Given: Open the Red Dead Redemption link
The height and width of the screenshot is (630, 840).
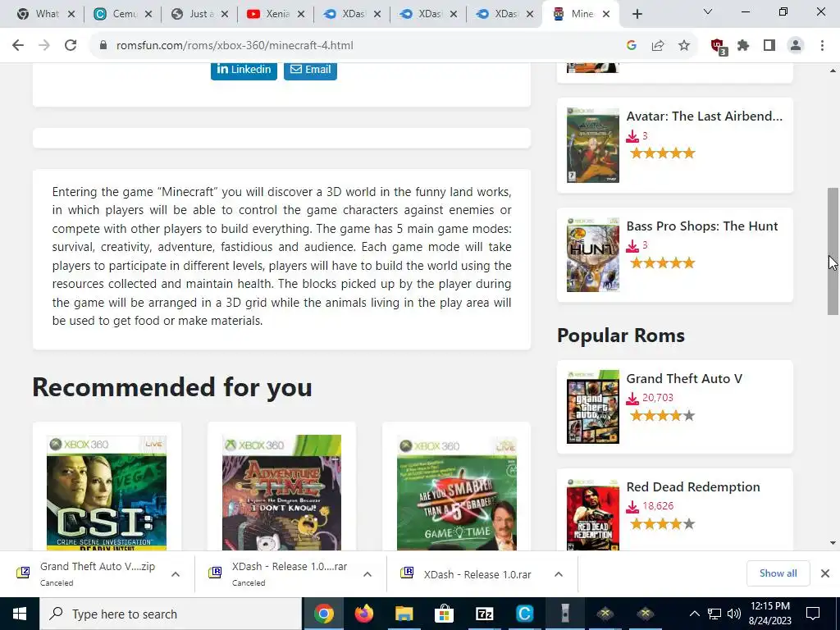Looking at the screenshot, I should tap(692, 487).
